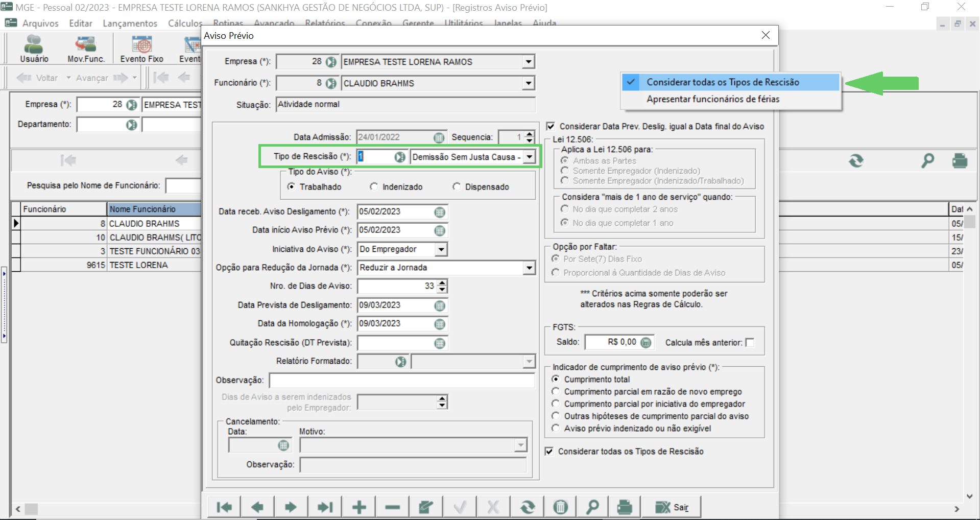
Task: Add new record with plus icon
Action: (359, 507)
